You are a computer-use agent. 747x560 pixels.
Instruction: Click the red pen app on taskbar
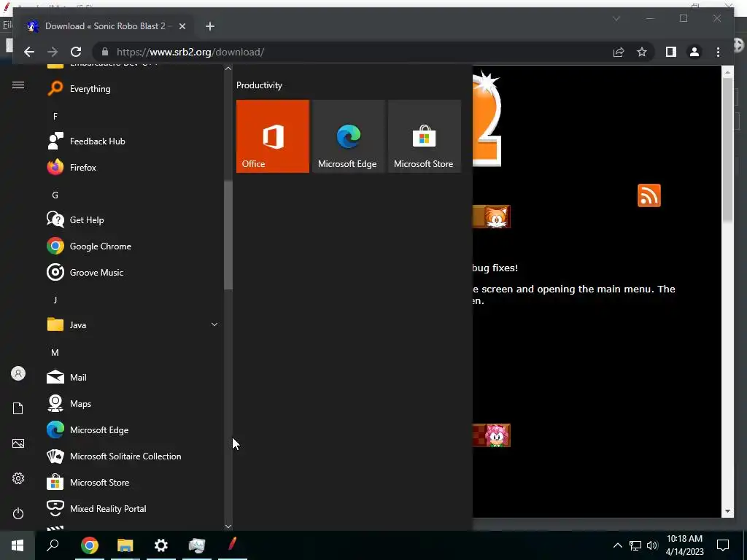(x=233, y=545)
